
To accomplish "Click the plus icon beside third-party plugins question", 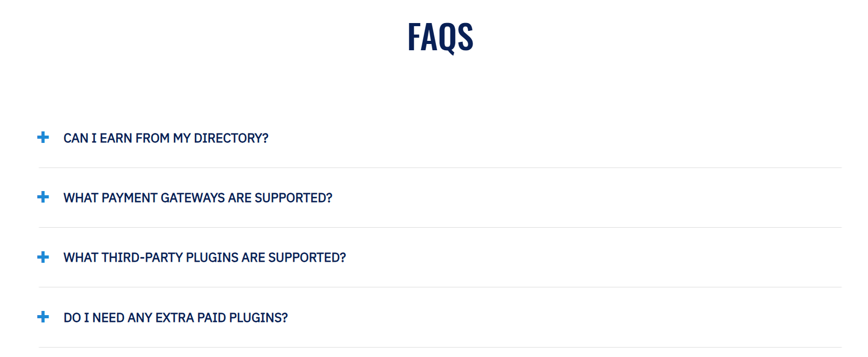I will click(x=43, y=257).
